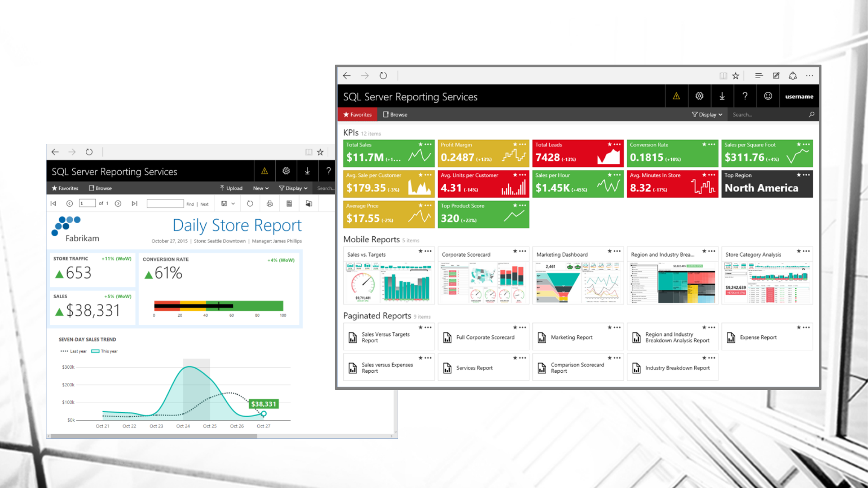Click the horizontal scrollbar under the sales chart
Image resolution: width=868 pixels, height=488 pixels.
pos(154,436)
